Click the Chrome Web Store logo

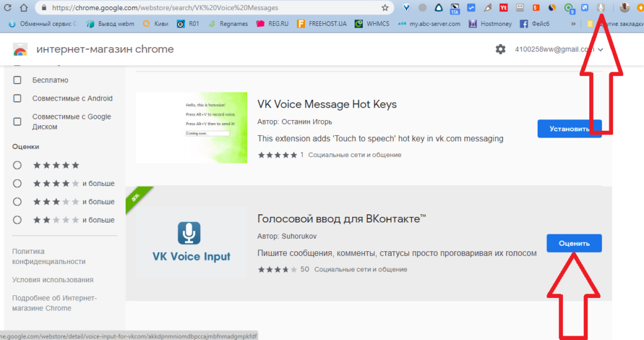[x=20, y=49]
